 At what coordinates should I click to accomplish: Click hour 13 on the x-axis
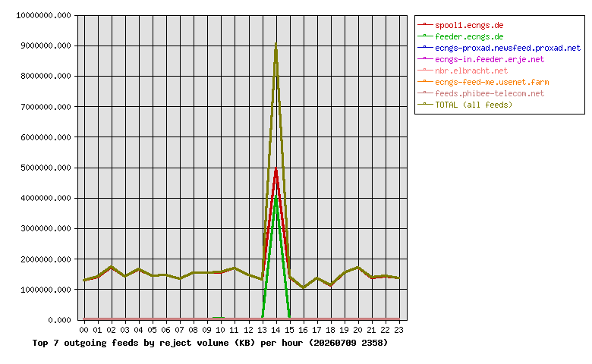262,330
